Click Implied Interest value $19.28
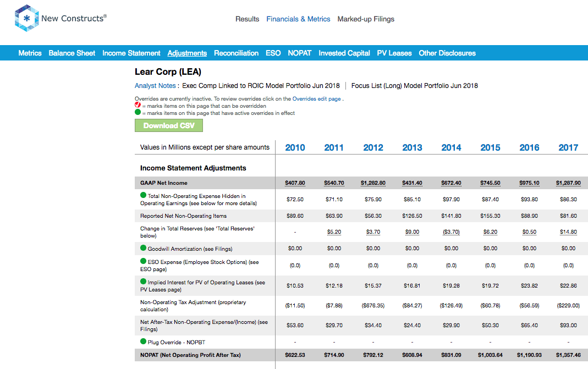This screenshot has width=588, height=369. pos(451,286)
